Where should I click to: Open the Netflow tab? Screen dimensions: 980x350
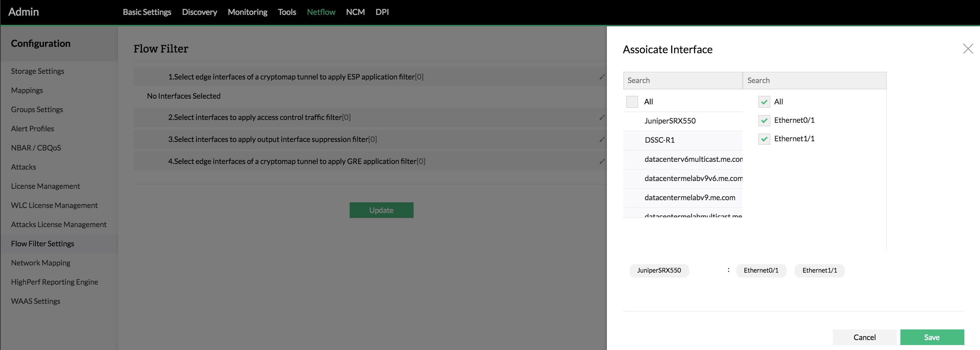(321, 12)
